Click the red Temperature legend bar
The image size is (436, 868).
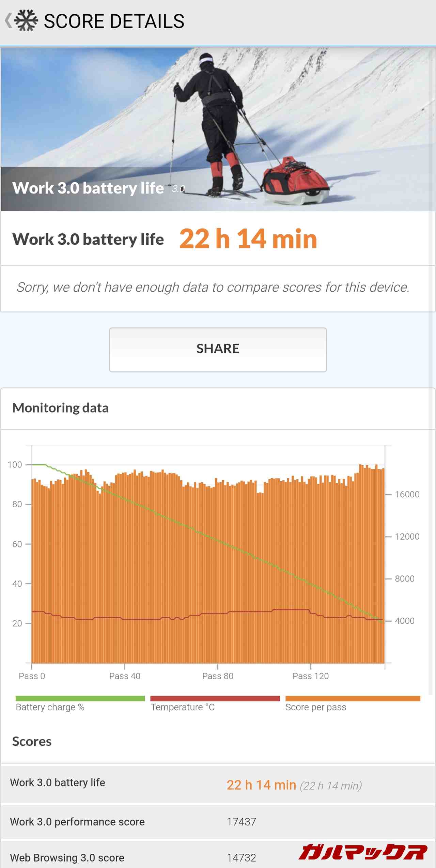tap(215, 698)
